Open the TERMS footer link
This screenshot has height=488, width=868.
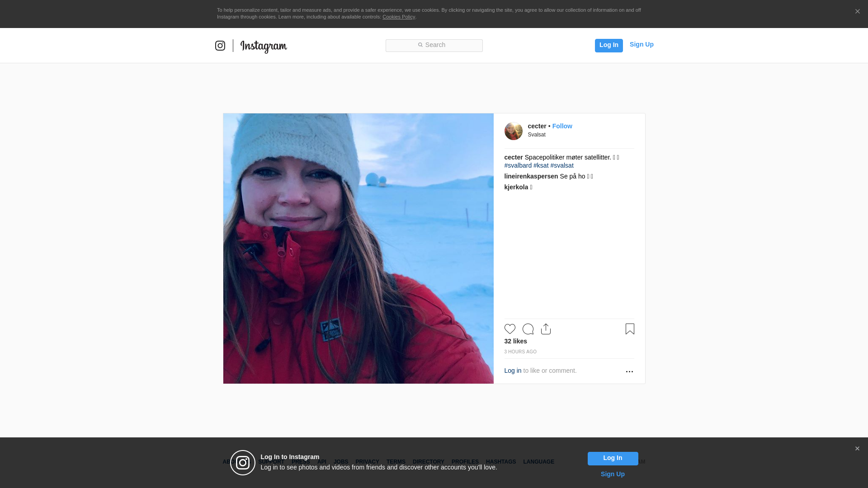(x=396, y=462)
